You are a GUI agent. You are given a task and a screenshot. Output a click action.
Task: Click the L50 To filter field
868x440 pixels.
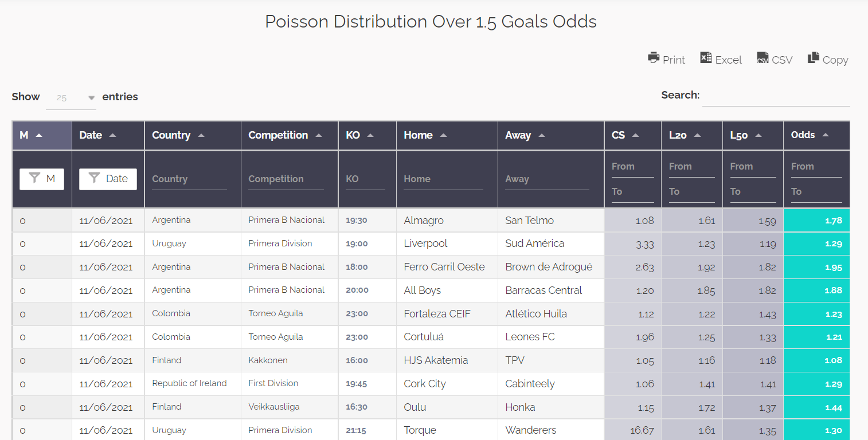pyautogui.click(x=753, y=192)
